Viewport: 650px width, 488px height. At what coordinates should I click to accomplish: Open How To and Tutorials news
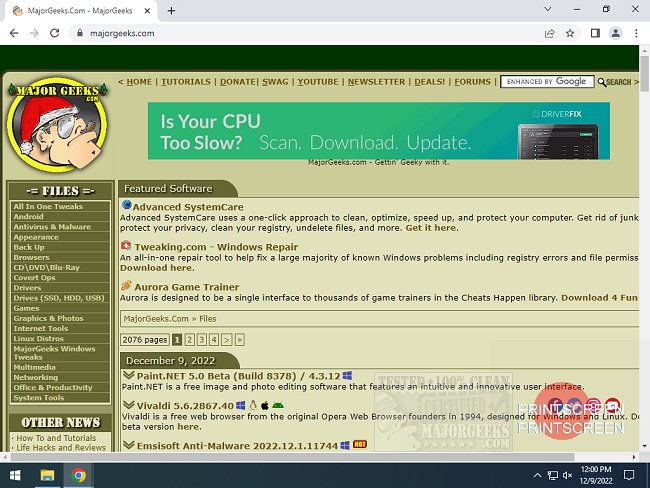point(56,438)
